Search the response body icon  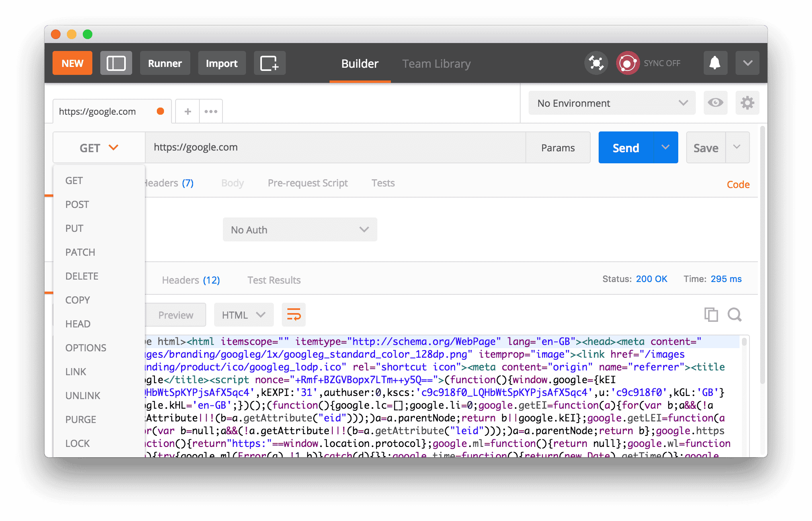[x=734, y=315]
